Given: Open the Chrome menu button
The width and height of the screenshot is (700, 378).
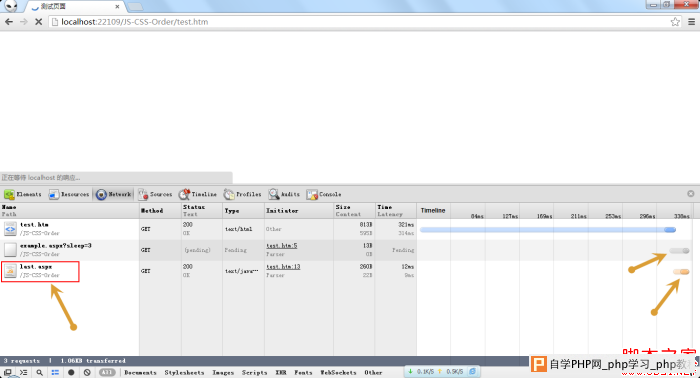Looking at the screenshot, I should 692,21.
